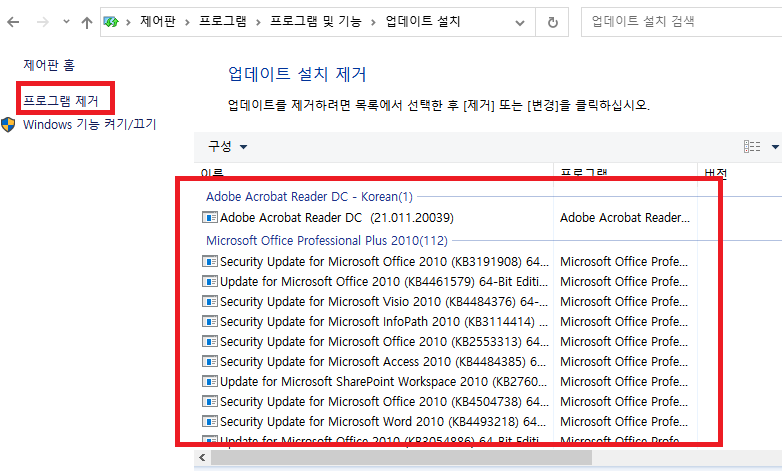
Task: Click icon of KB4504738 update
Action: pyautogui.click(x=209, y=401)
